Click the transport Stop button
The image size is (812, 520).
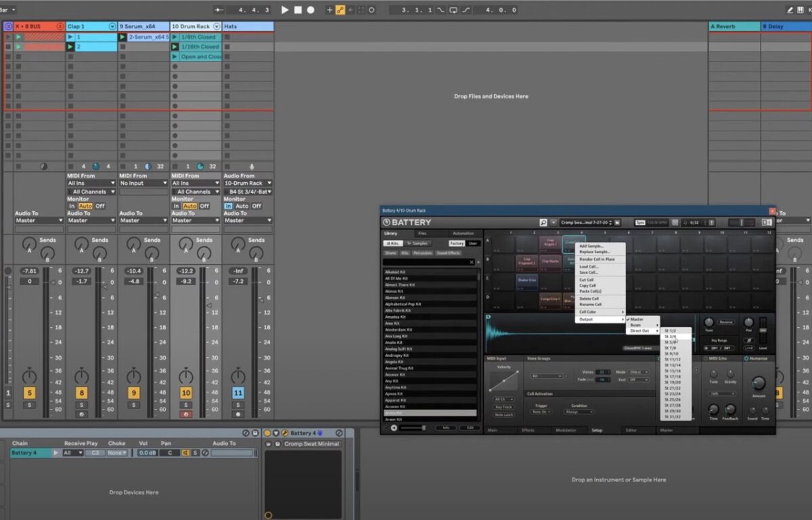(298, 10)
